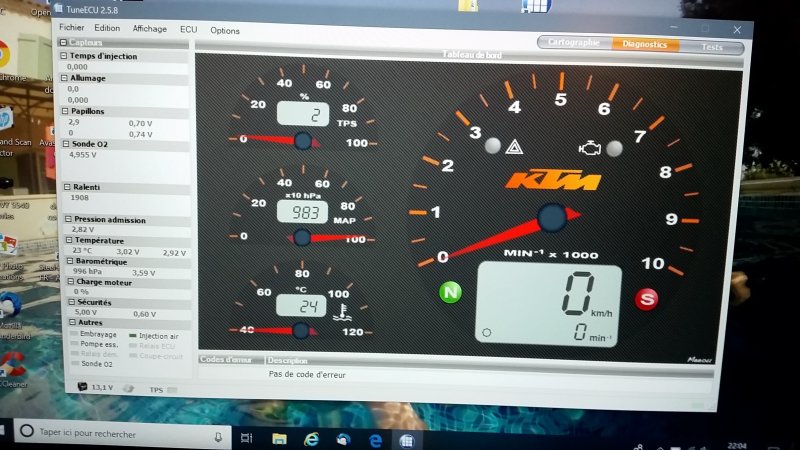Collapse the Température section
This screenshot has width=800, height=450.
pos(69,240)
